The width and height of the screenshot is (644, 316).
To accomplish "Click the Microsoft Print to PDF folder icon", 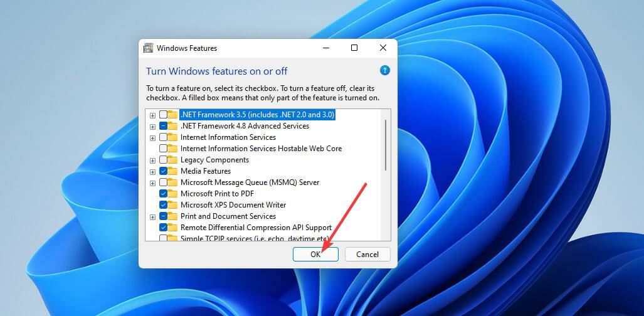I will point(172,194).
